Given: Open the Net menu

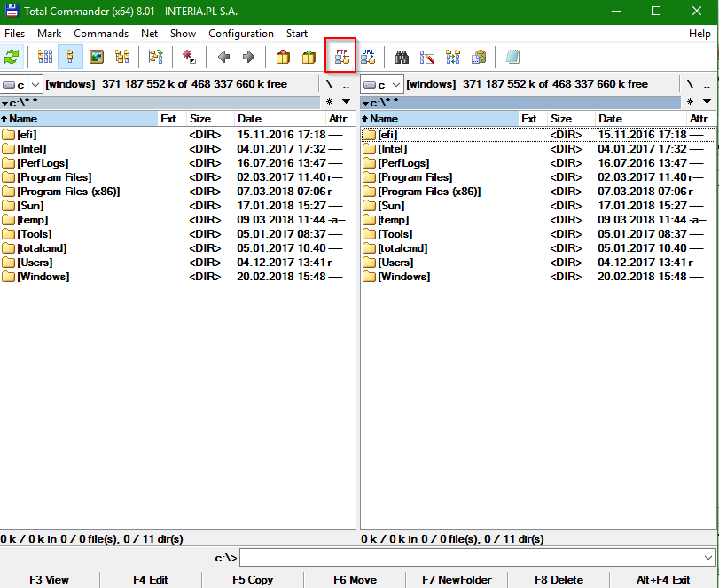Looking at the screenshot, I should click(x=150, y=34).
